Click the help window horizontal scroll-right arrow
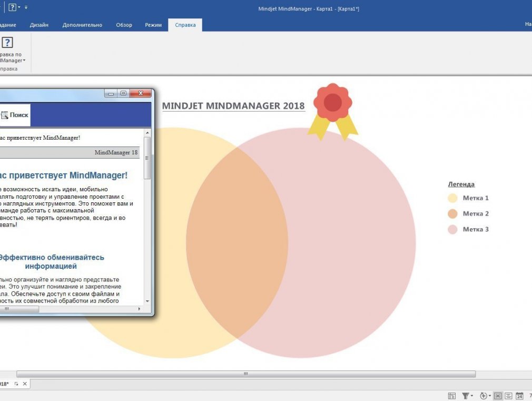The image size is (532, 401). (139, 309)
